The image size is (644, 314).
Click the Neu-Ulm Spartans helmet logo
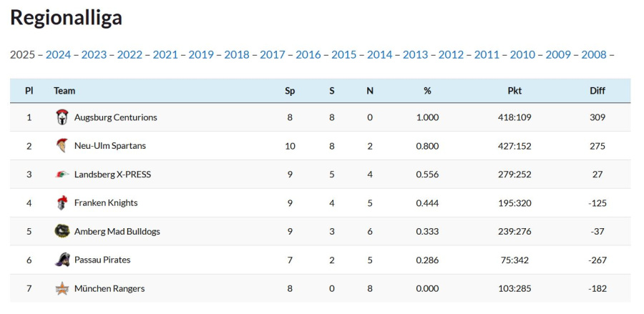coord(62,146)
